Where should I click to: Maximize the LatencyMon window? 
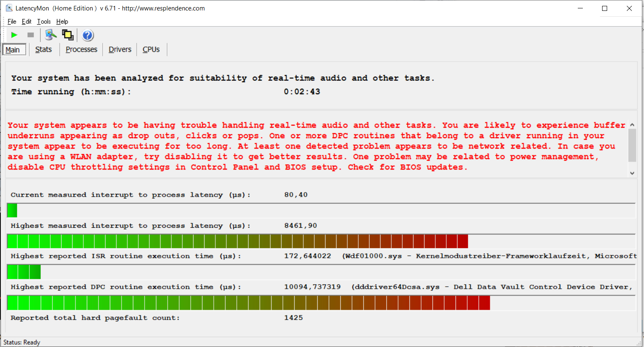point(605,8)
